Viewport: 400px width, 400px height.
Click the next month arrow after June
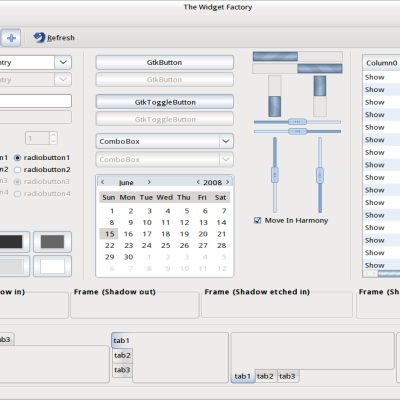pos(149,182)
